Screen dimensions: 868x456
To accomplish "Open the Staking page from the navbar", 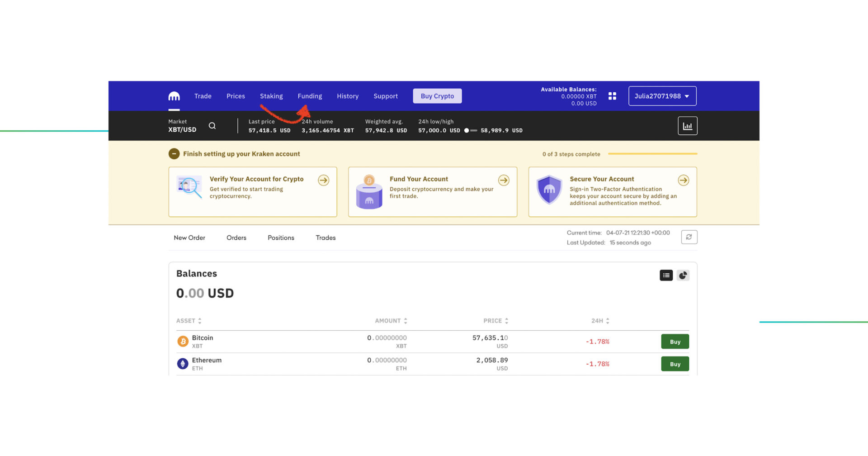I will [271, 96].
